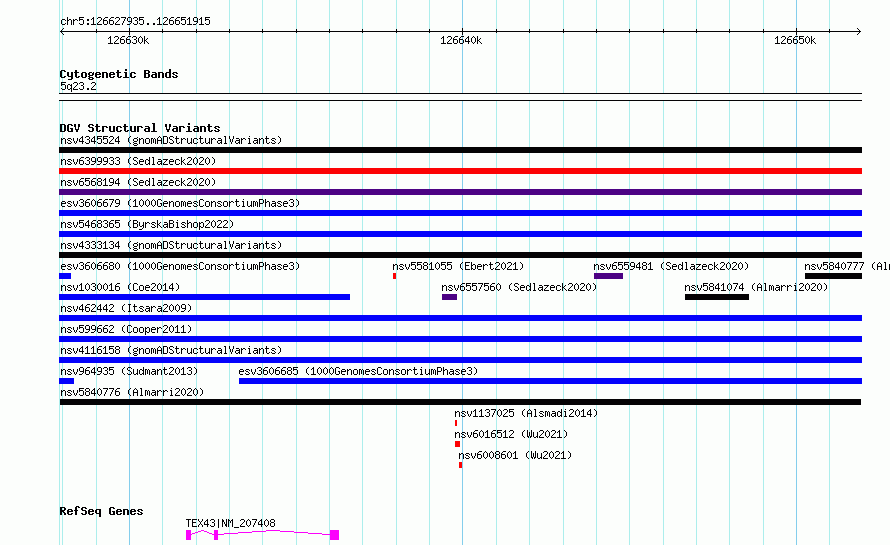Click the blue nsv599662 variant bar
The image size is (890, 545).
coord(460,339)
